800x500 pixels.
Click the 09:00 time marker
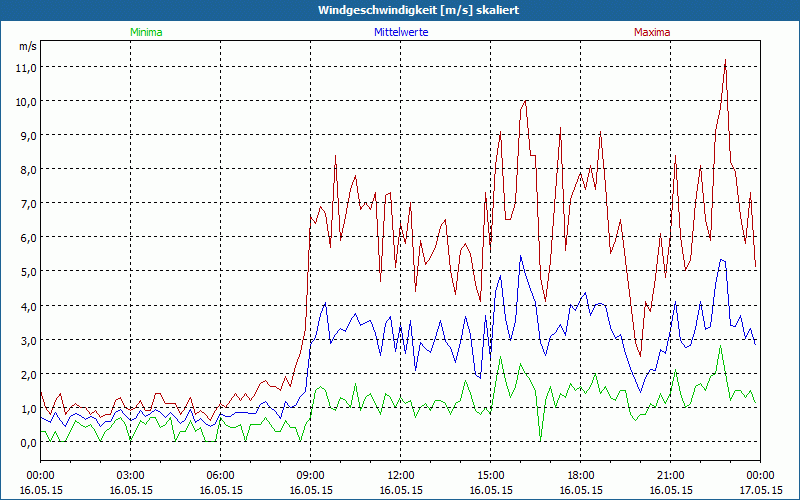(310, 475)
